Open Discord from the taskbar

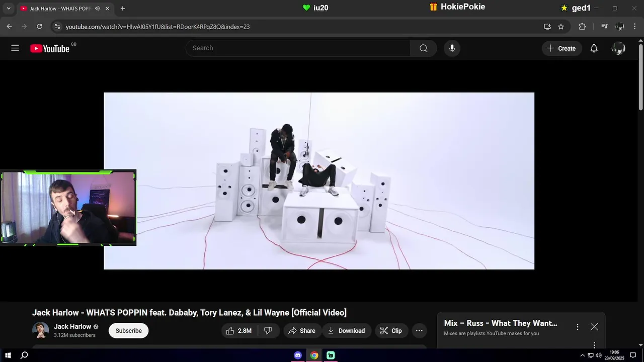click(298, 355)
